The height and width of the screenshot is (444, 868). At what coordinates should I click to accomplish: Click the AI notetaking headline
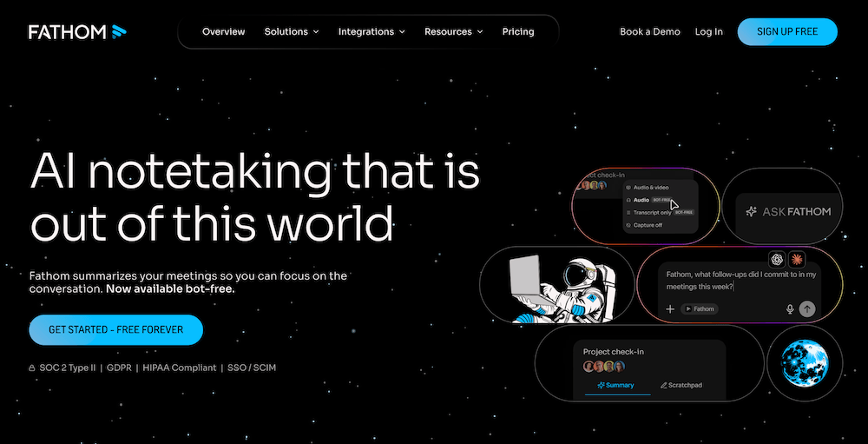click(x=254, y=198)
